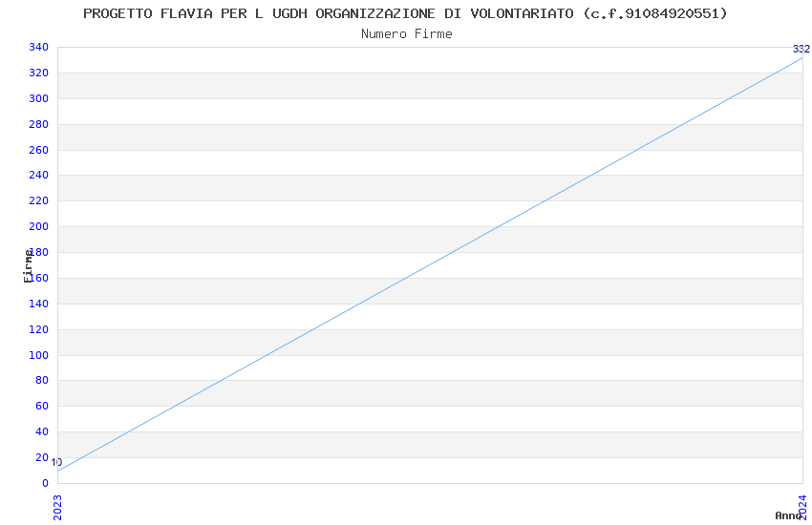Click the chart title PROGETTO FLAVIA
The image size is (812, 525).
coord(405,13)
